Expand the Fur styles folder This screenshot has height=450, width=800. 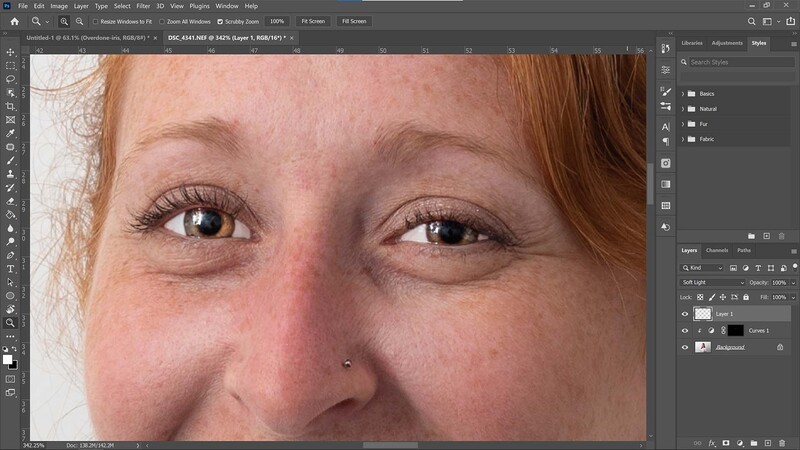coord(683,124)
